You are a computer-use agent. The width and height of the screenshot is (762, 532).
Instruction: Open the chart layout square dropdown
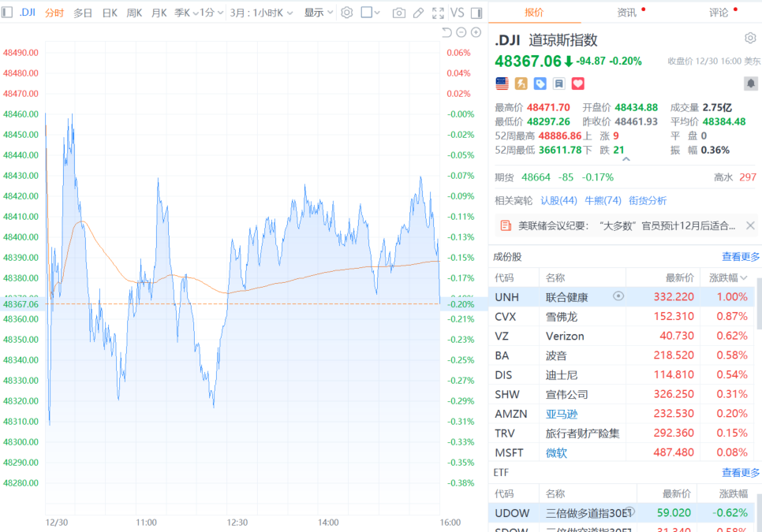point(370,13)
